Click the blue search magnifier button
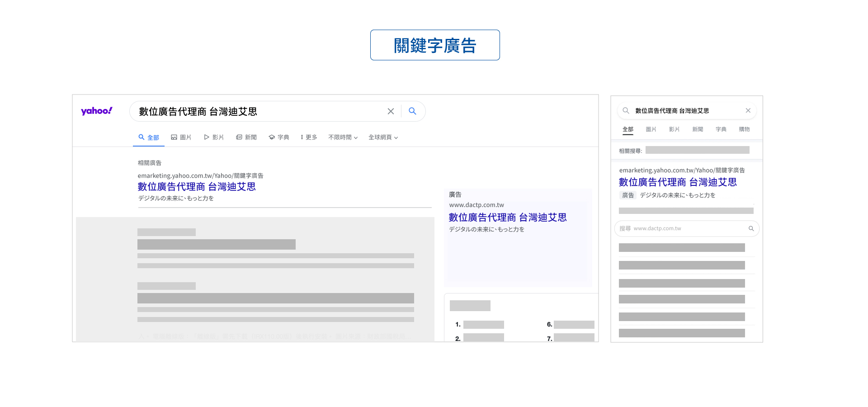The height and width of the screenshot is (407, 868). coord(412,111)
